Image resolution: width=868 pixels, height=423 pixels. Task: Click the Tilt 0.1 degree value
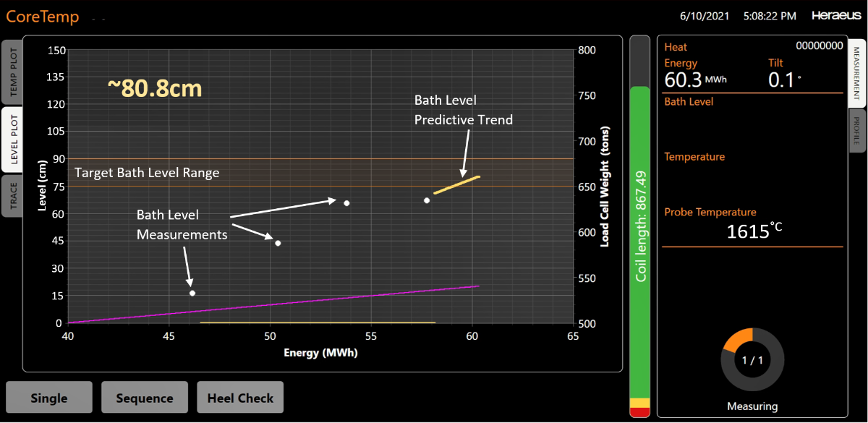tap(781, 80)
